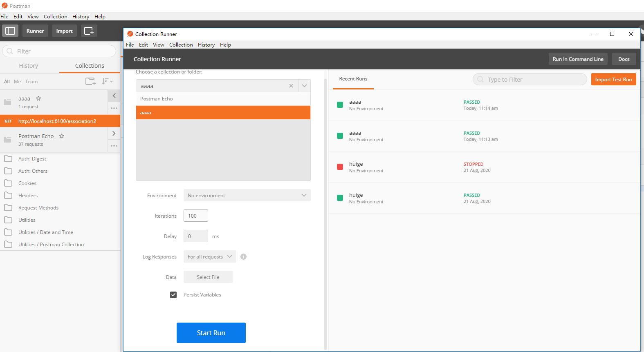The height and width of the screenshot is (352, 644).
Task: Filter collections by Team
Action: coord(31,82)
